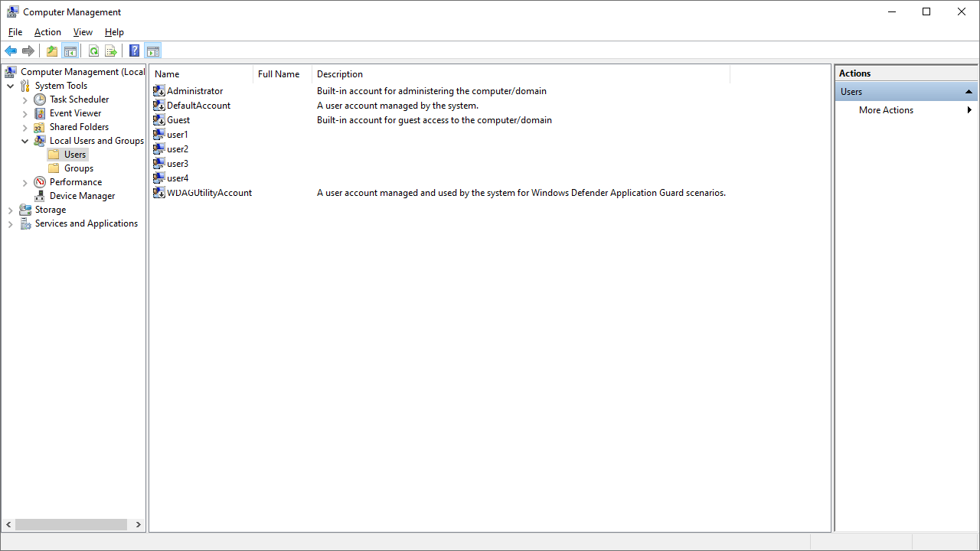Select the Administrator account name
This screenshot has height=551, width=980.
point(194,90)
